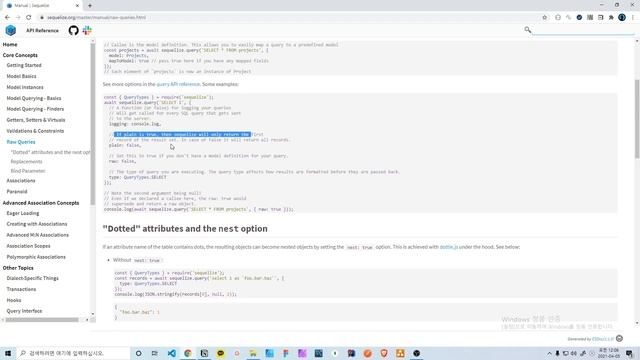The height and width of the screenshot is (360, 640).
Task: Open Model Querying - Basics
Action: [x=34, y=98]
